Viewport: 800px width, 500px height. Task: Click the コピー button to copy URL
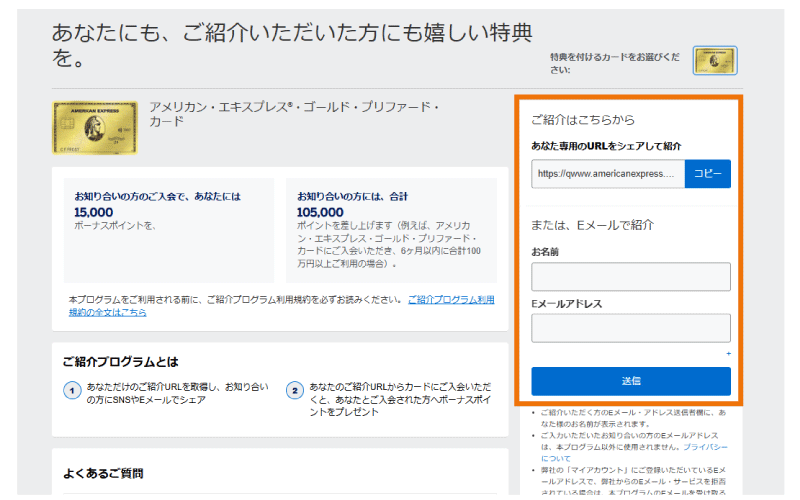(x=707, y=173)
